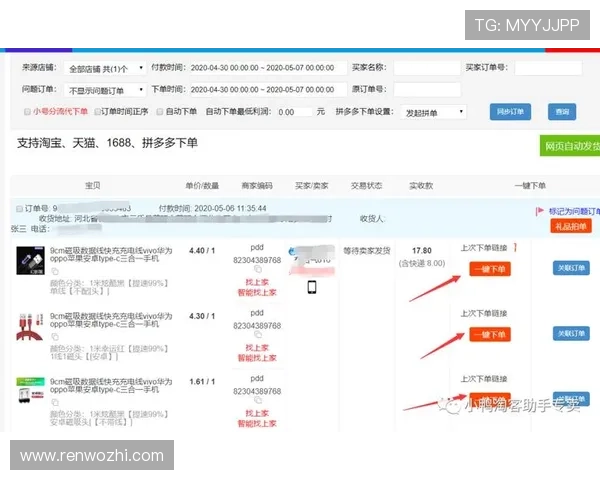
Task: Click the 实收款 column header
Action: (x=421, y=186)
